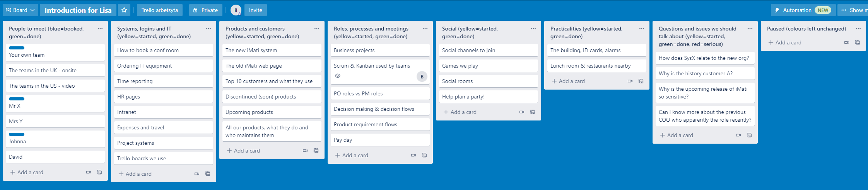Click member avatar on Scrum & Kanban card
The image size is (868, 190).
tap(422, 76)
